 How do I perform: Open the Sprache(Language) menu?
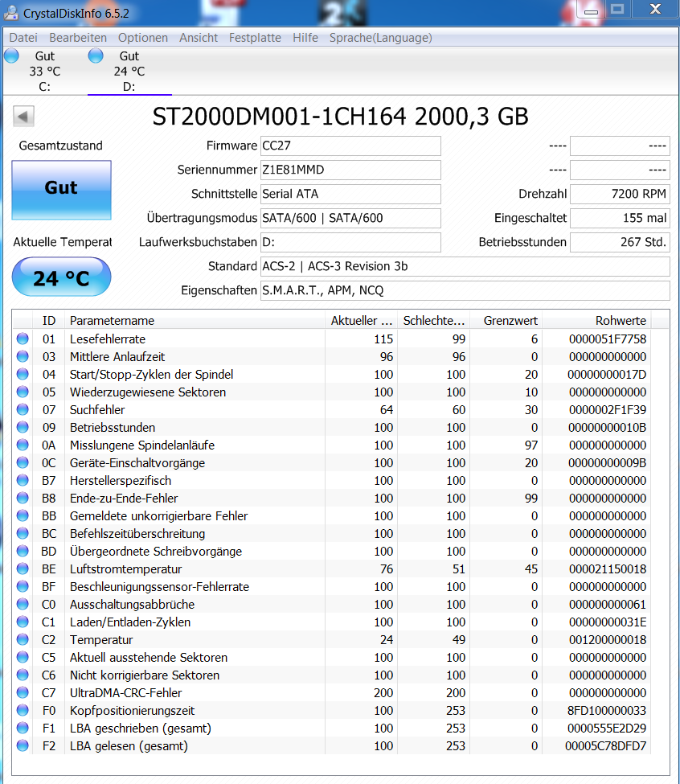pos(381,38)
